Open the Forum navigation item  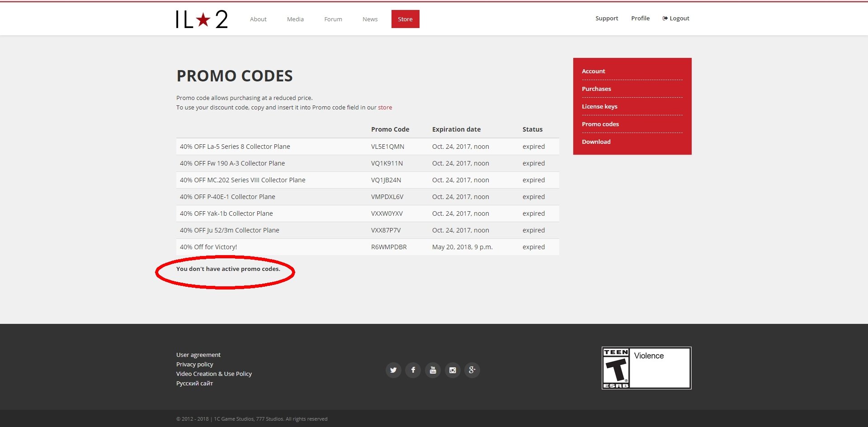pyautogui.click(x=333, y=19)
